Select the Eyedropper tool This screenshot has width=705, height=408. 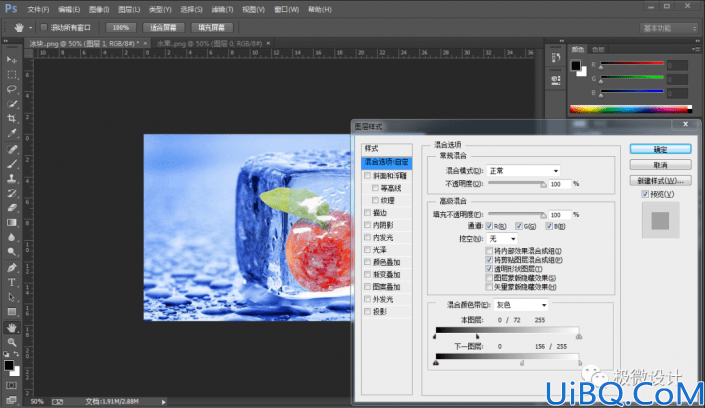coord(12,134)
